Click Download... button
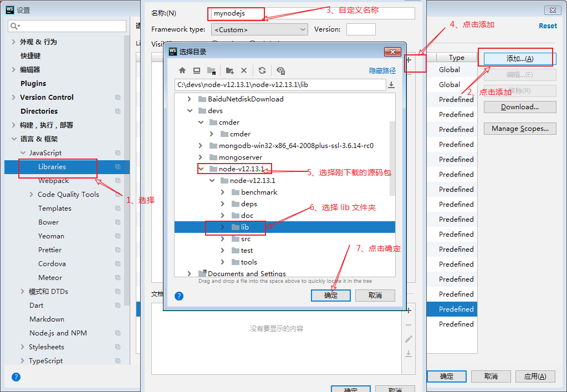Viewport: 567px width, 392px height. [x=520, y=107]
